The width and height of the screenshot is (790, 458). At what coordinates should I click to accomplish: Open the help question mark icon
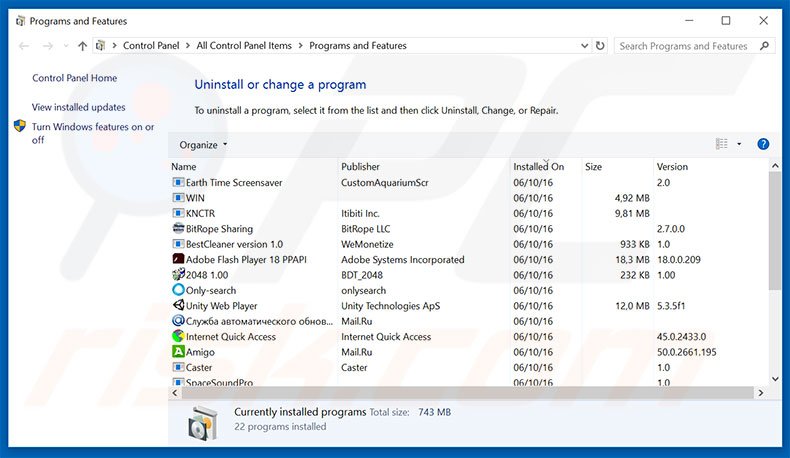(763, 144)
